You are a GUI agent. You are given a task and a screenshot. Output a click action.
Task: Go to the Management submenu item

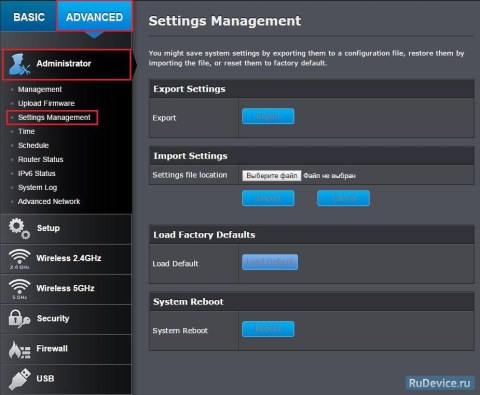coord(40,89)
